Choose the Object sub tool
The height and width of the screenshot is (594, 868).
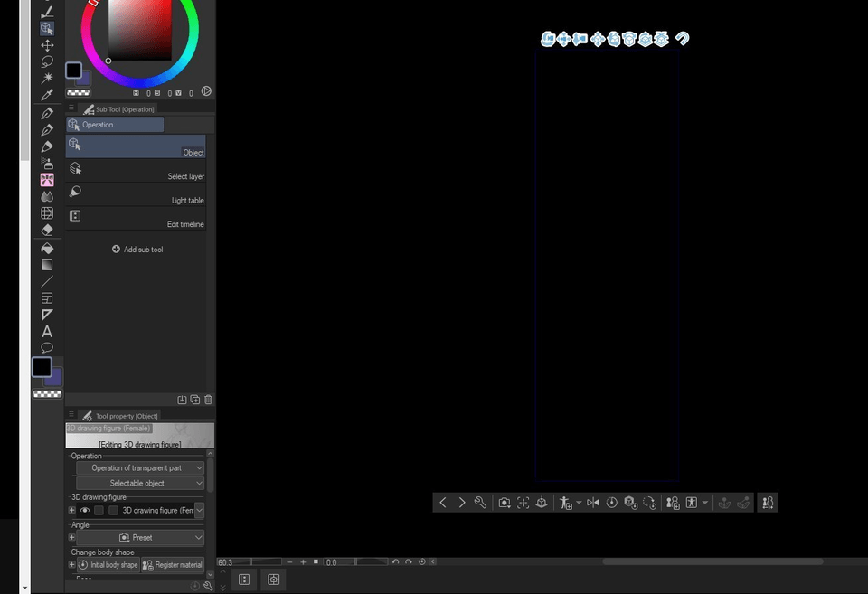[x=136, y=146]
